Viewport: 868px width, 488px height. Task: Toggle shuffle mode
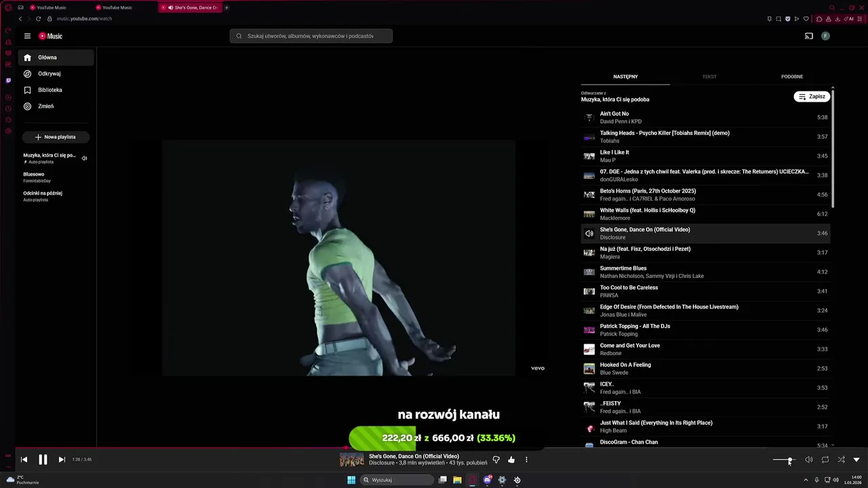[x=841, y=460]
